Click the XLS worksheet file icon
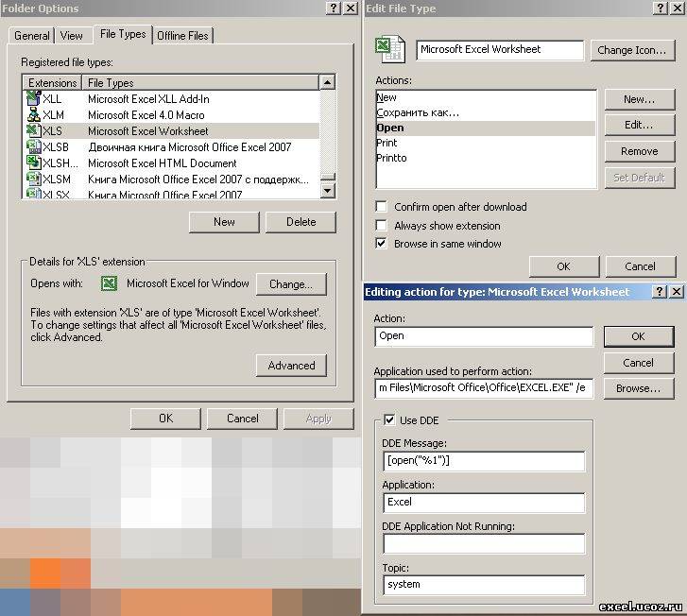The height and width of the screenshot is (616, 687). pos(34,130)
